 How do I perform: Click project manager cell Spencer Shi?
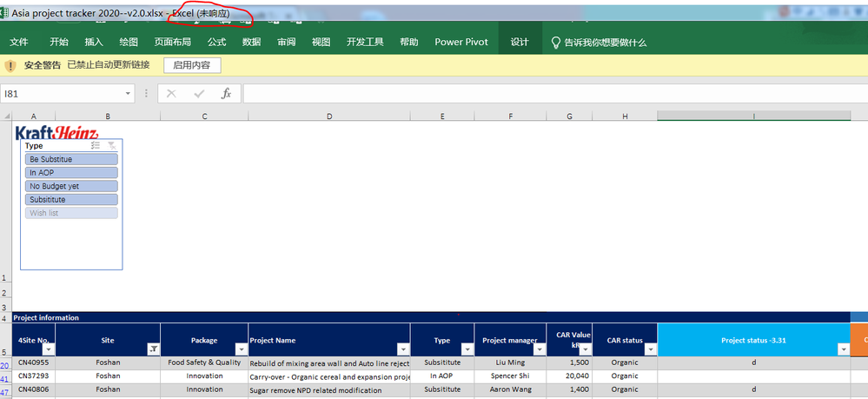[510, 376]
